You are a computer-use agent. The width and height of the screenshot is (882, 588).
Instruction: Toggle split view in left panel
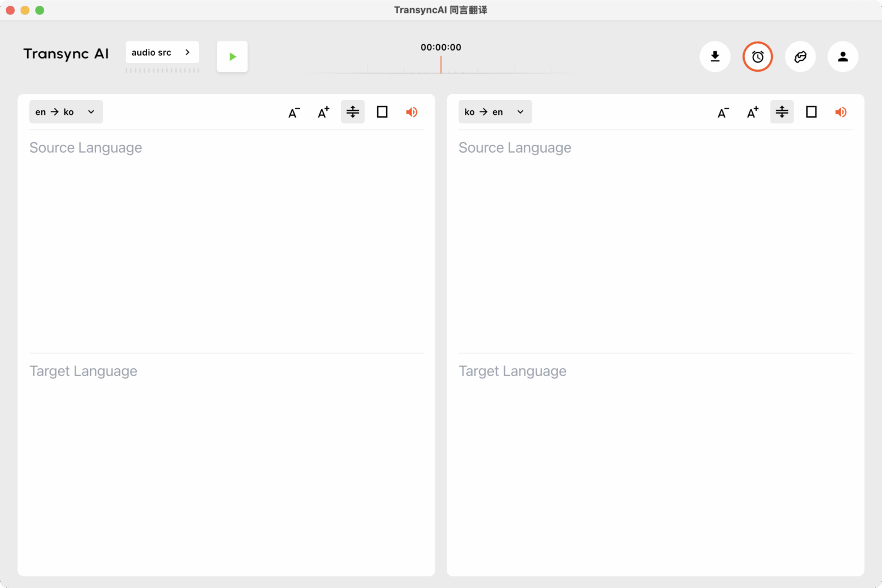(x=353, y=112)
